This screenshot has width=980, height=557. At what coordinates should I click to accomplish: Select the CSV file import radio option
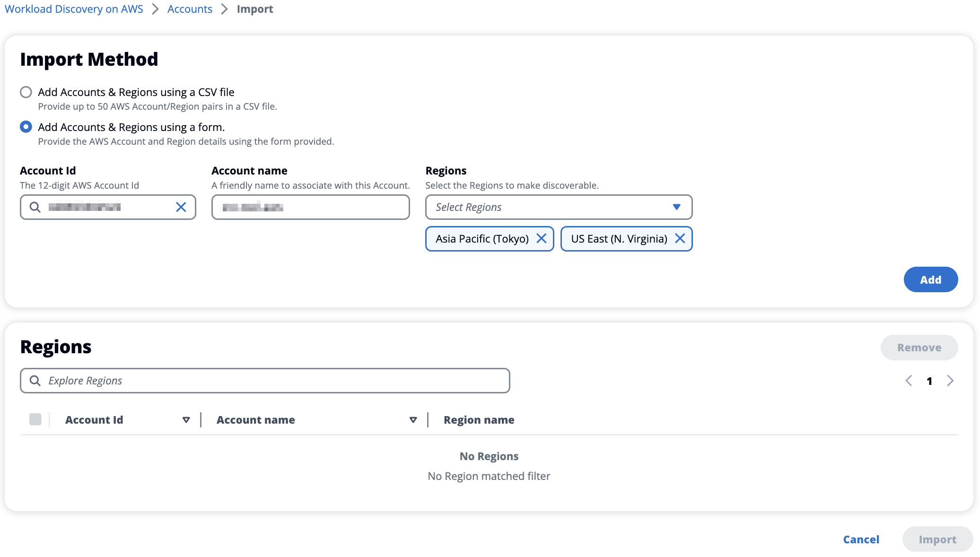click(x=26, y=92)
